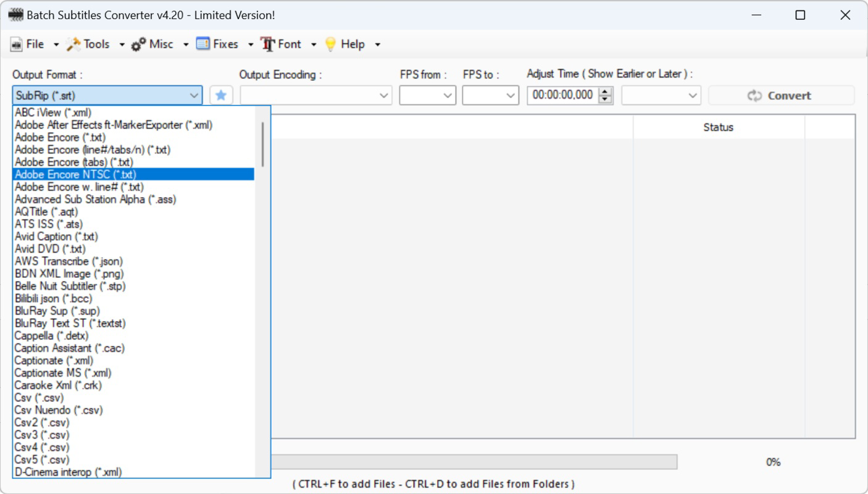Click the Adjust Time spinner arrows

click(x=606, y=96)
